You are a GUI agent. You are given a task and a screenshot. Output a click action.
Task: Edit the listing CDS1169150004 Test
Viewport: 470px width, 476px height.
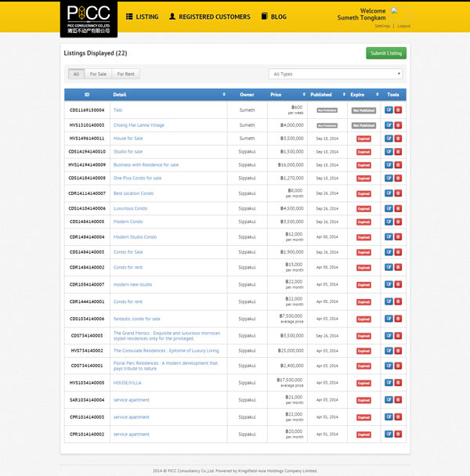click(x=389, y=110)
